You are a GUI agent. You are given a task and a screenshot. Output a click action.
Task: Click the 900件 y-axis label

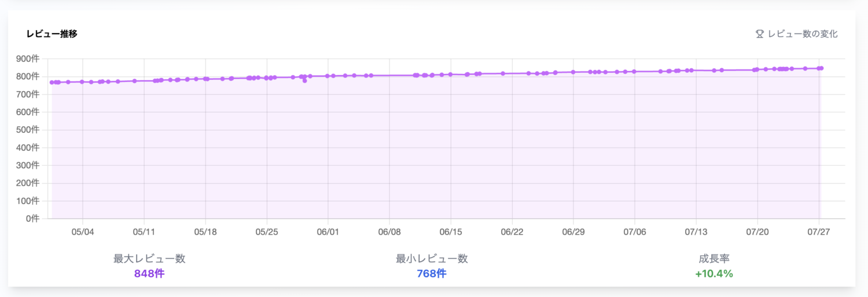pyautogui.click(x=28, y=58)
